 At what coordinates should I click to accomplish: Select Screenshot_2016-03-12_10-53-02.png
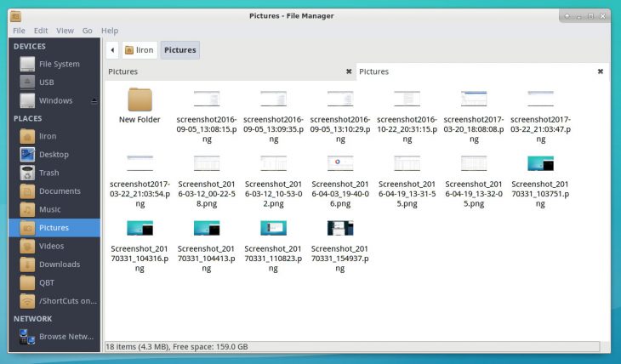point(273,181)
